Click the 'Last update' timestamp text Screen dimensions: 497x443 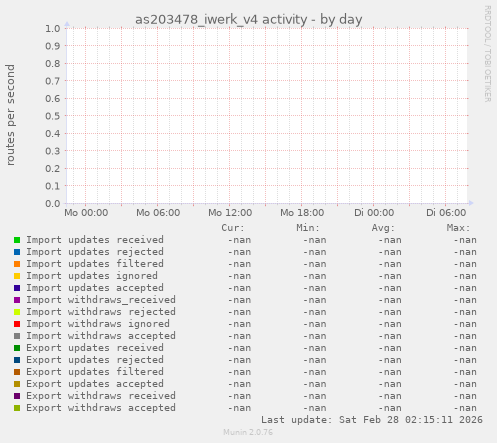tap(372, 420)
